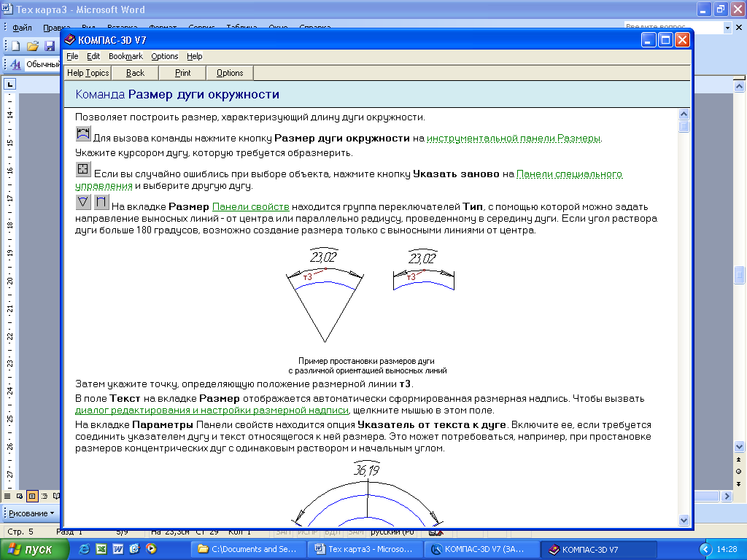The height and width of the screenshot is (560, 747).
Task: Switch Word to Print Layout view
Action: coord(32,496)
